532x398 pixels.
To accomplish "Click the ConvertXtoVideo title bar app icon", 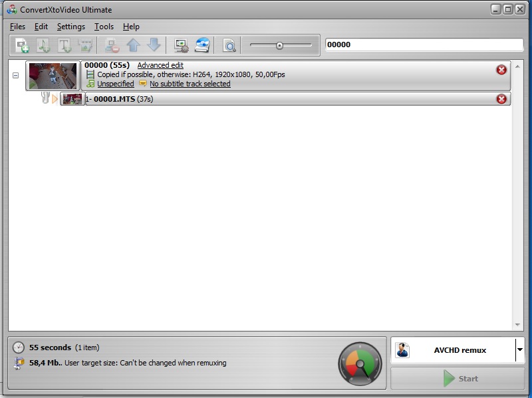I will 12,9.
